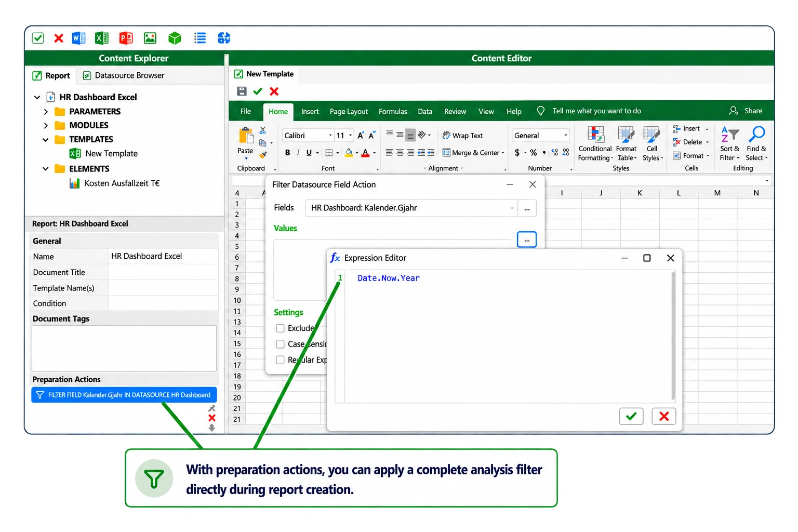Enable the Exclude checkbox
This screenshot has width=798, height=532.
(x=280, y=328)
